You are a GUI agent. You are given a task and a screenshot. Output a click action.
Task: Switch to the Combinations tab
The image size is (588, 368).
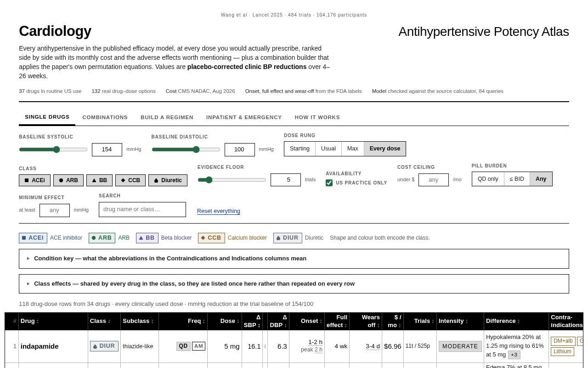click(x=105, y=117)
